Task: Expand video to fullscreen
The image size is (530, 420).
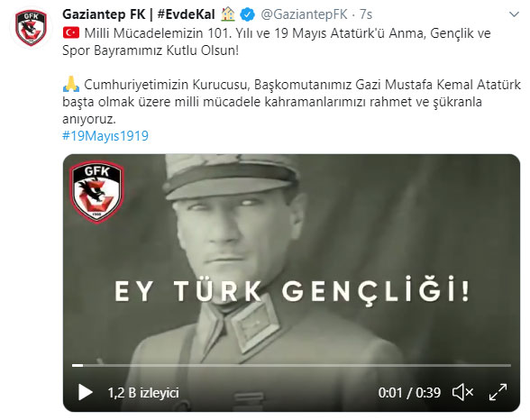Action: 498,392
